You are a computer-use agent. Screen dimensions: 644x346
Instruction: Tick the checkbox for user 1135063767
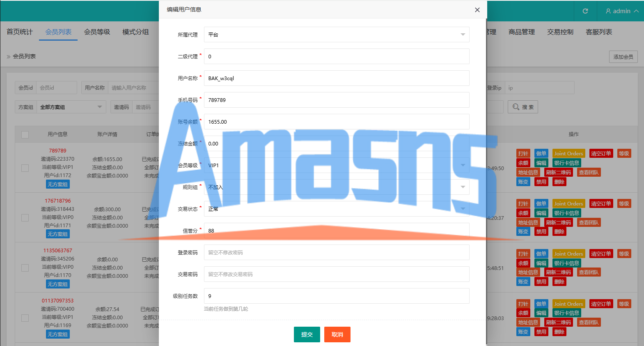(25, 268)
